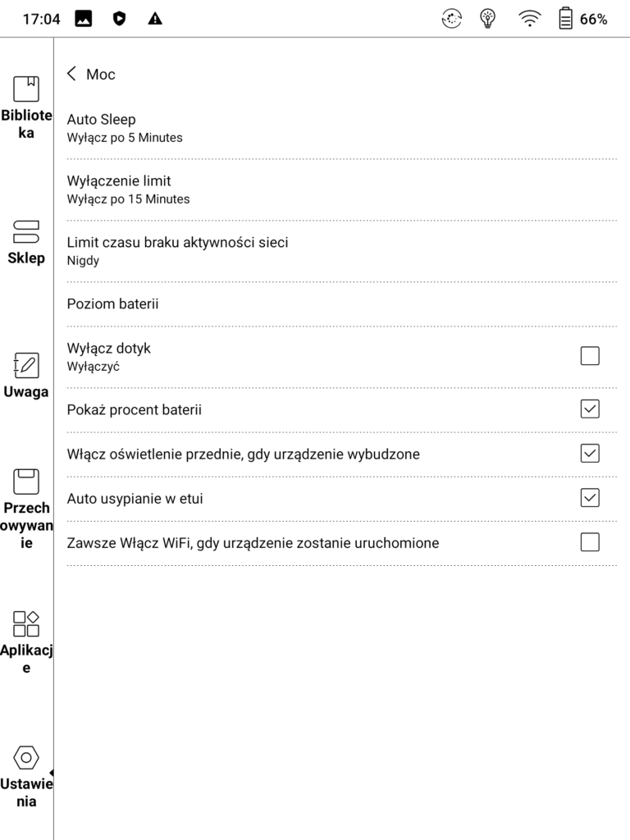This screenshot has width=630, height=840.
Task: Open the Aplikacje apps icon
Action: (26, 623)
